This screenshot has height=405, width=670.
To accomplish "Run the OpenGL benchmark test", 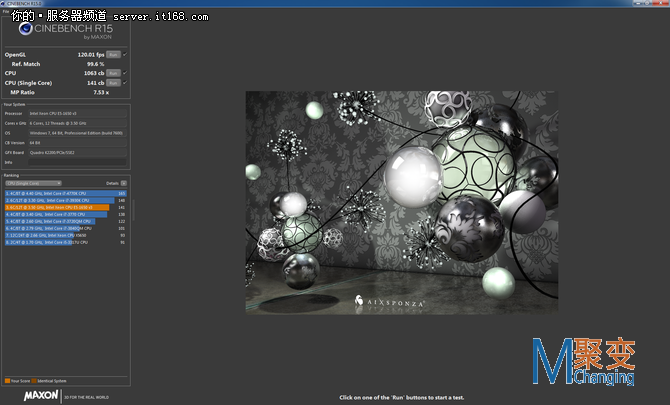I will point(113,55).
